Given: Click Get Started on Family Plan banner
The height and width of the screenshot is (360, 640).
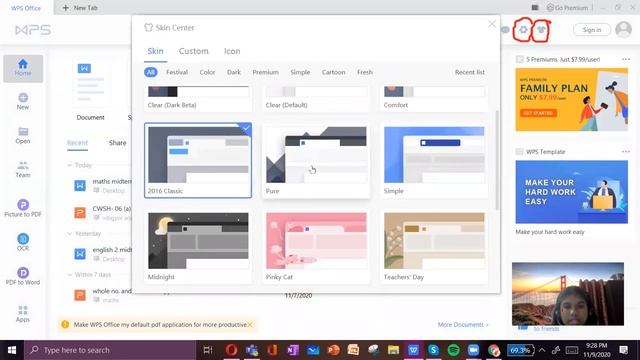Looking at the screenshot, I should [x=538, y=113].
